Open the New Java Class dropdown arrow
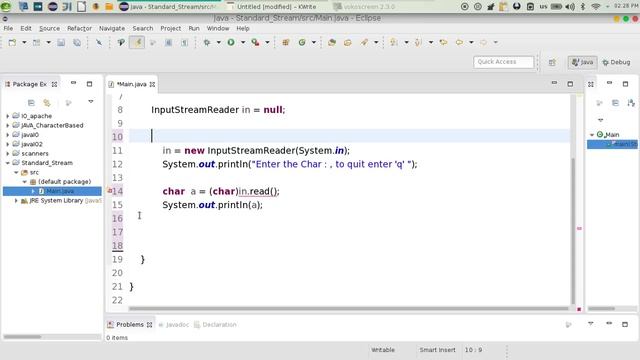The height and width of the screenshot is (360, 640). pos(313,42)
